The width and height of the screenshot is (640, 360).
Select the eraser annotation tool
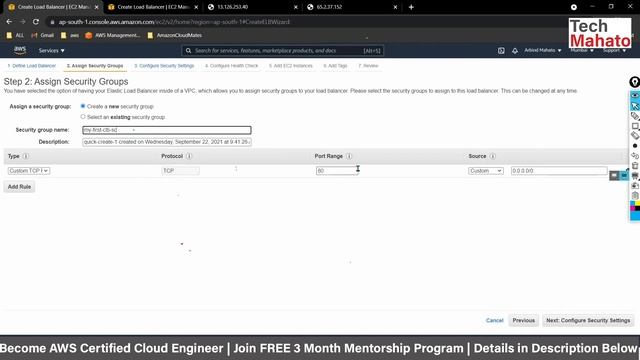pyautogui.click(x=635, y=136)
